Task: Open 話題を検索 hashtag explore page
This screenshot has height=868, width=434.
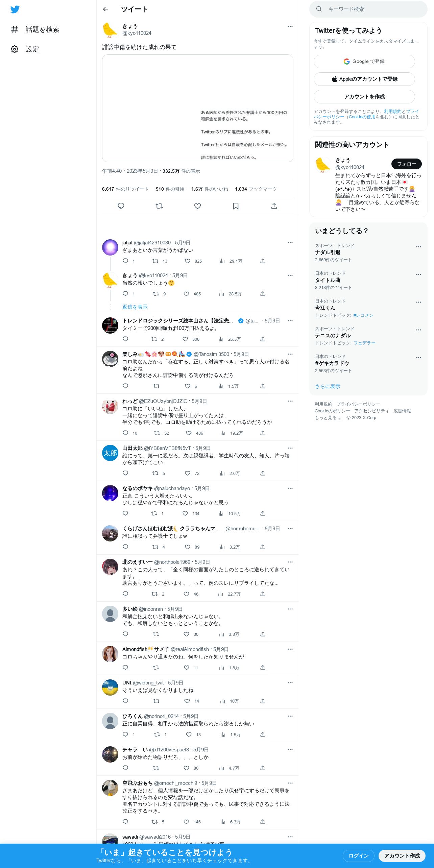Action: (x=35, y=29)
